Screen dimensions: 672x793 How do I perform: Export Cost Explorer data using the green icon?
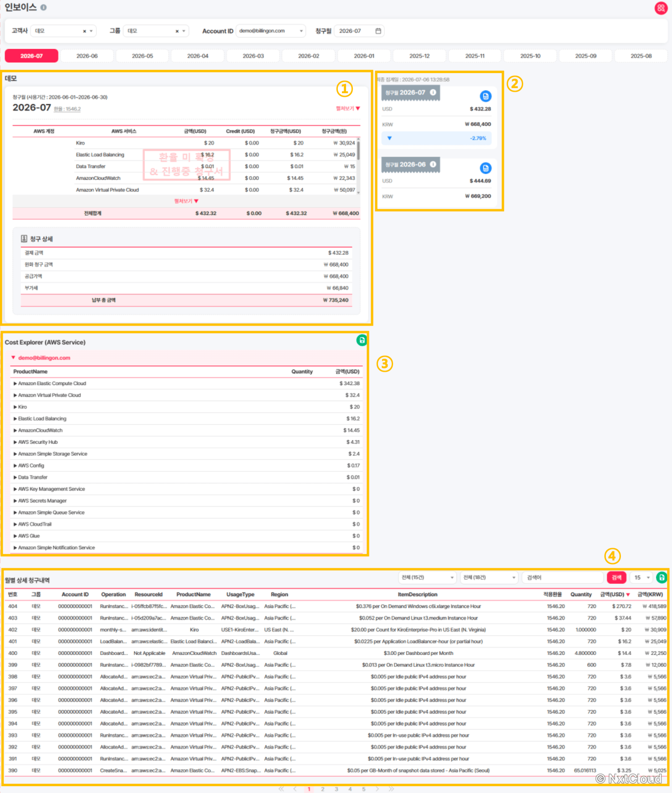[362, 340]
